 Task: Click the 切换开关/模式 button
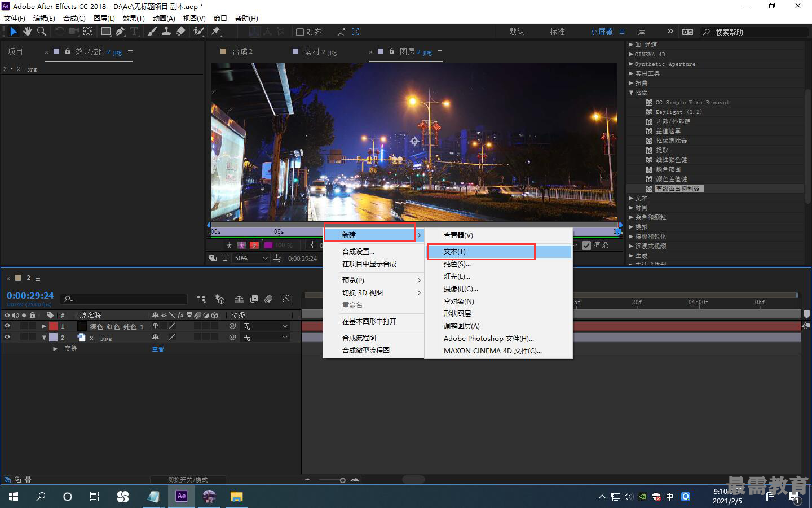click(x=188, y=480)
